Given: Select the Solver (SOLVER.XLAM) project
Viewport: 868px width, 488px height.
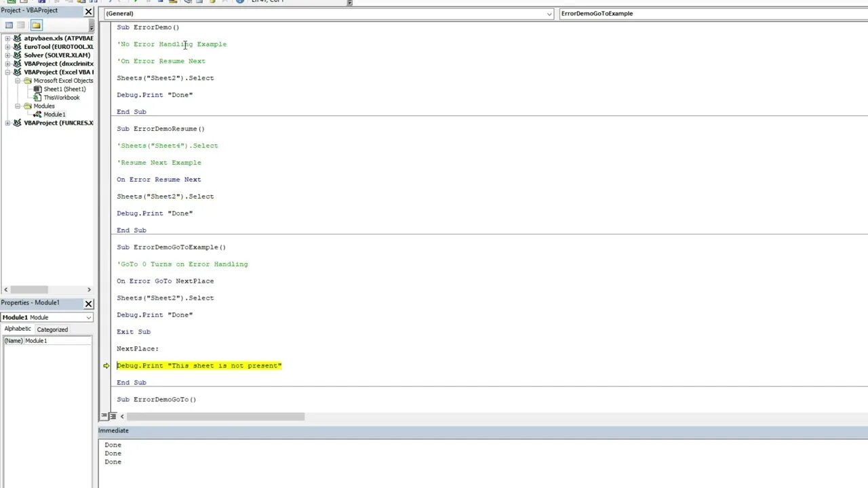Looking at the screenshot, I should (57, 56).
